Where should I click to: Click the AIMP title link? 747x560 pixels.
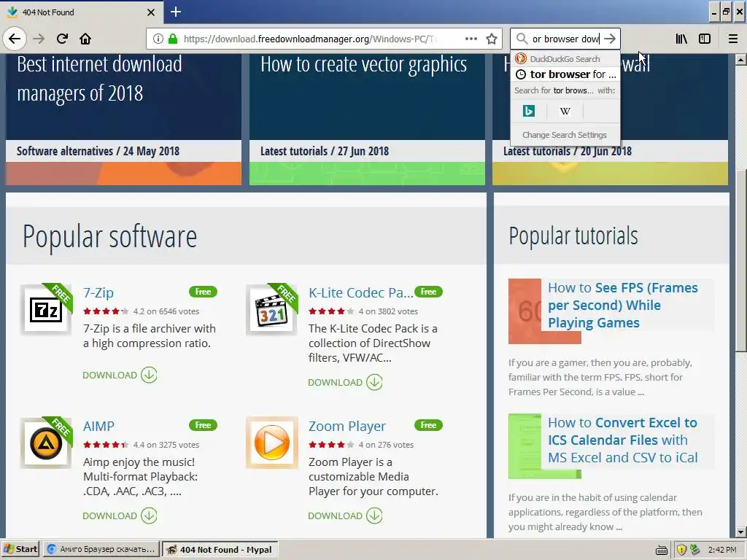click(98, 426)
